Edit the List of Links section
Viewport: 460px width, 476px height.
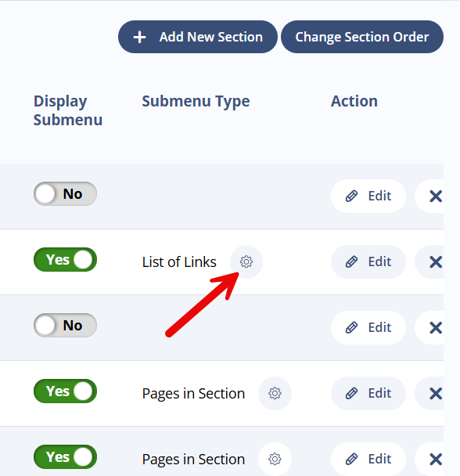(368, 261)
